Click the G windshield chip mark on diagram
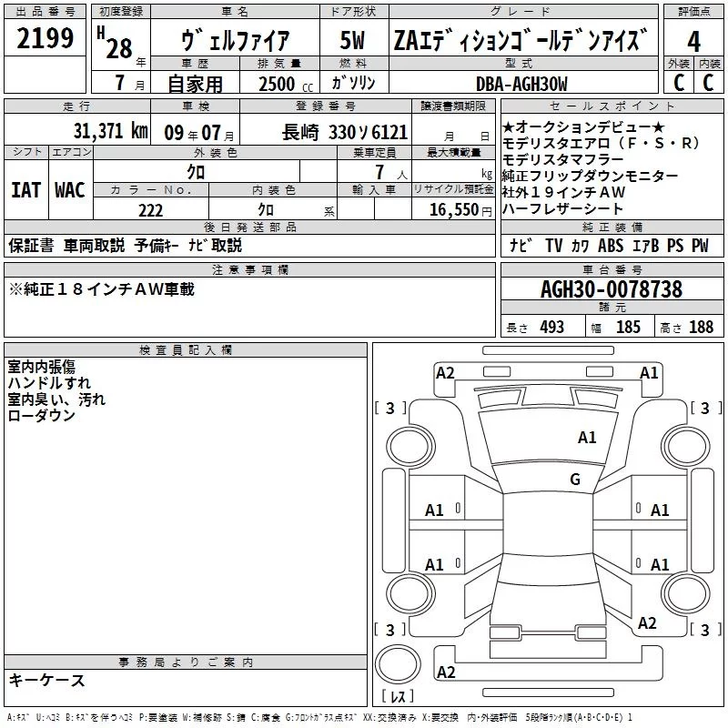 tap(575, 479)
